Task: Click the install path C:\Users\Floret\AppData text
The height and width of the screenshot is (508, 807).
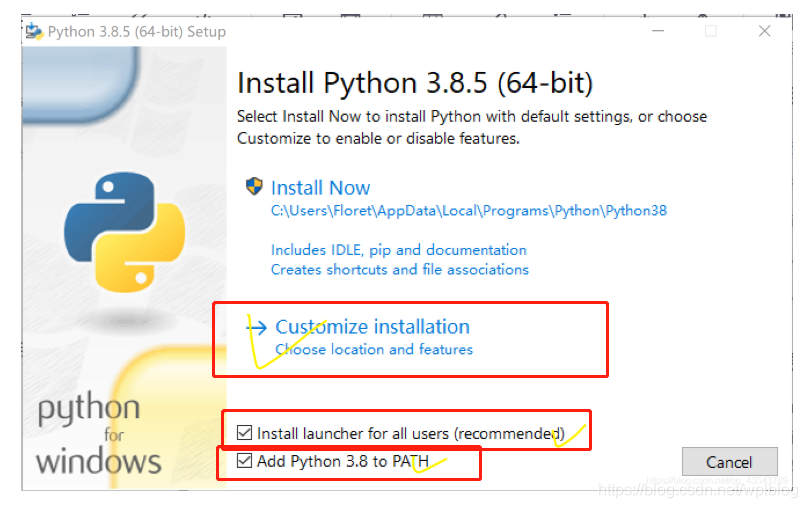Action: point(469,211)
